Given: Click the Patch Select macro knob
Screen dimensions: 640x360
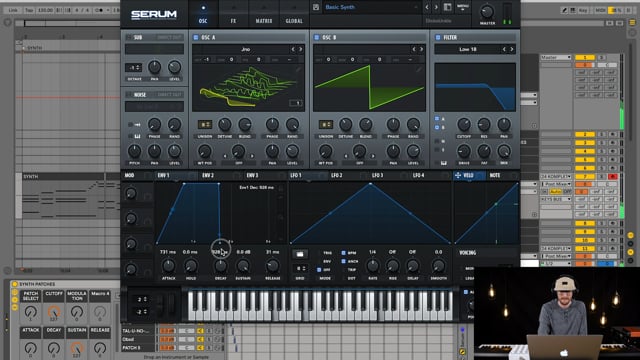Looking at the screenshot, I should (31, 312).
